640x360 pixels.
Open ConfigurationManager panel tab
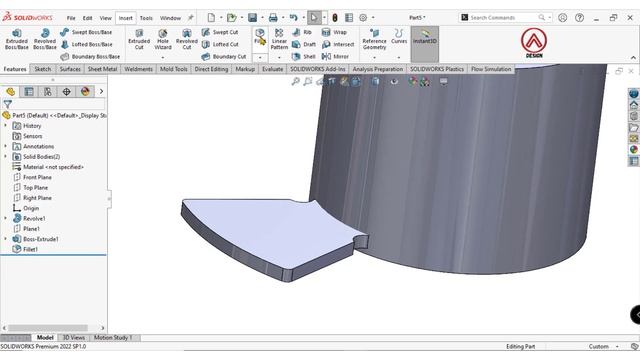[48, 91]
